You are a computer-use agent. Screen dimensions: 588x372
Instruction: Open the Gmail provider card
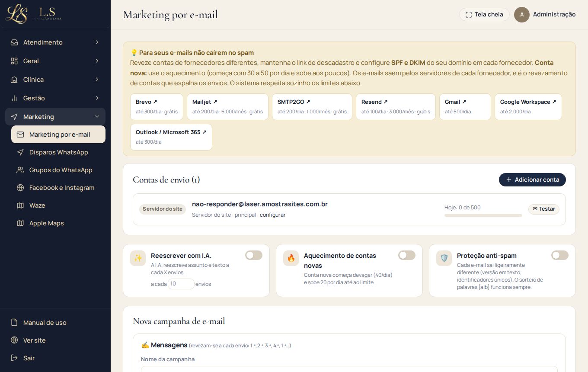point(465,107)
